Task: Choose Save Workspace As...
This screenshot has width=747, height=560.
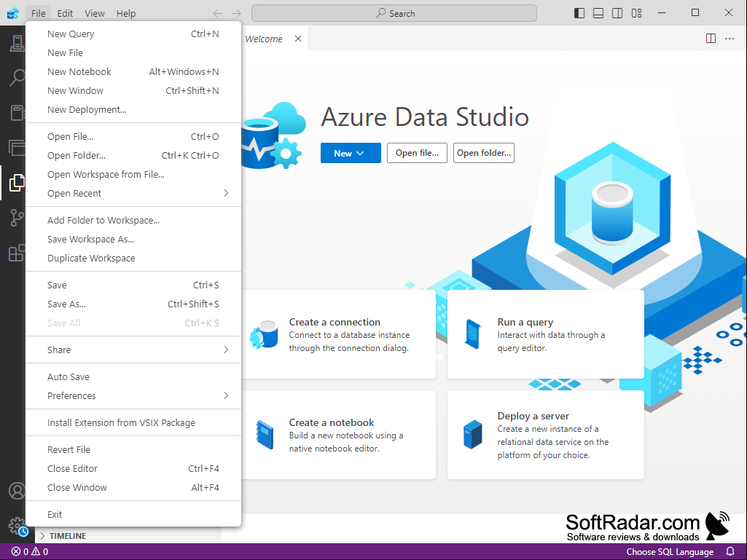Action: pos(133,240)
